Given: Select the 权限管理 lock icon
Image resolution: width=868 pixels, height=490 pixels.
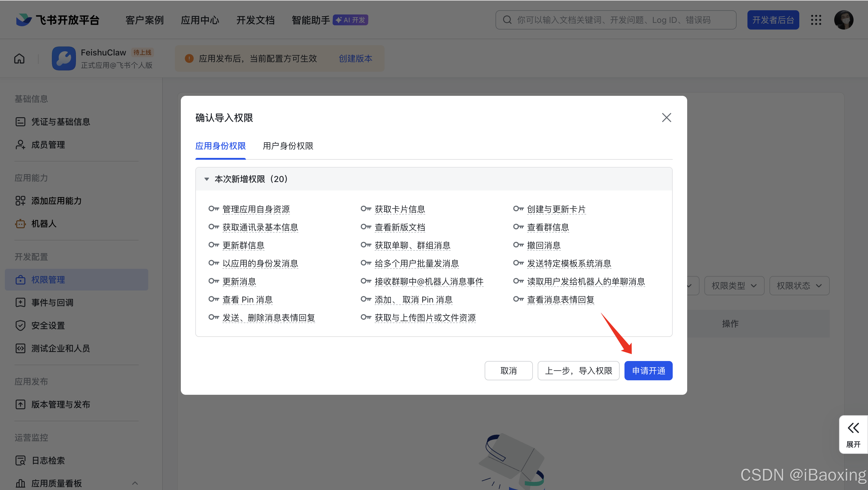Looking at the screenshot, I should [x=20, y=280].
